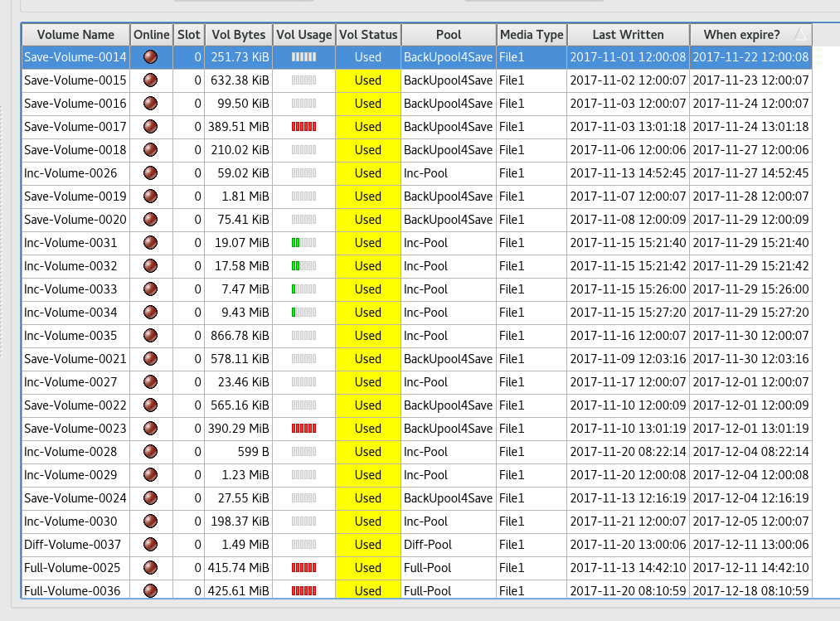840x621 pixels.
Task: Click red usage bar for Full-Volume-0036
Action: [x=303, y=590]
